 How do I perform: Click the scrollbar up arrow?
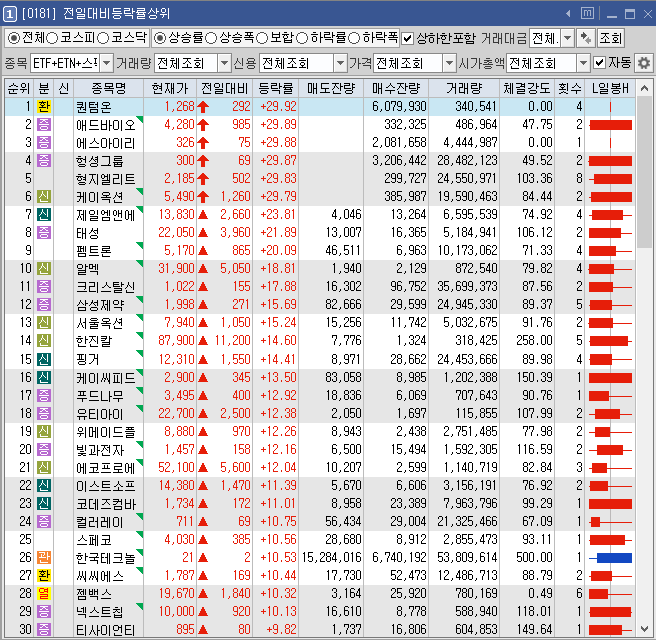(644, 88)
